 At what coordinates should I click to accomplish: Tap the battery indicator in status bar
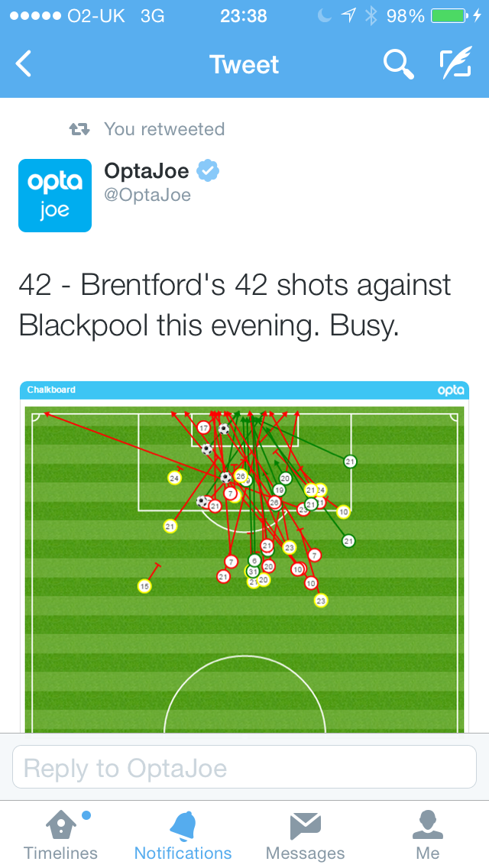click(x=449, y=16)
